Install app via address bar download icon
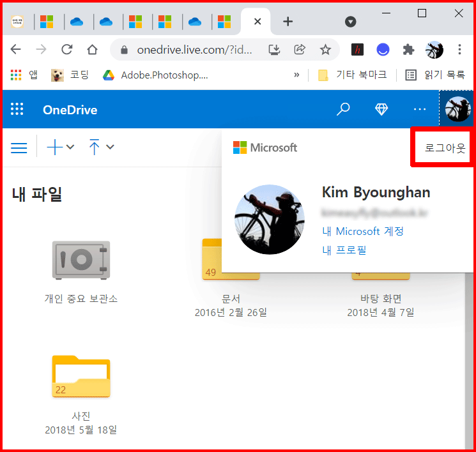The width and height of the screenshot is (476, 452). [274, 49]
